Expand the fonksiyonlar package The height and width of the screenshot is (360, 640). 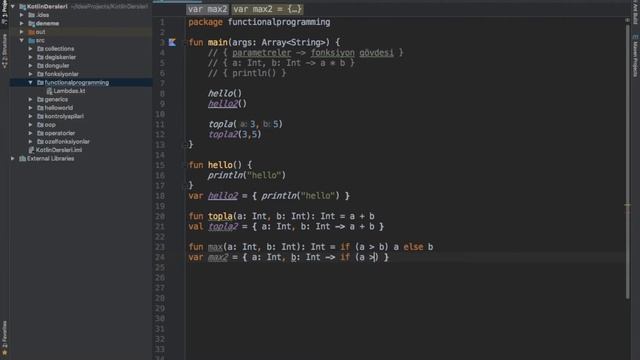(x=31, y=74)
